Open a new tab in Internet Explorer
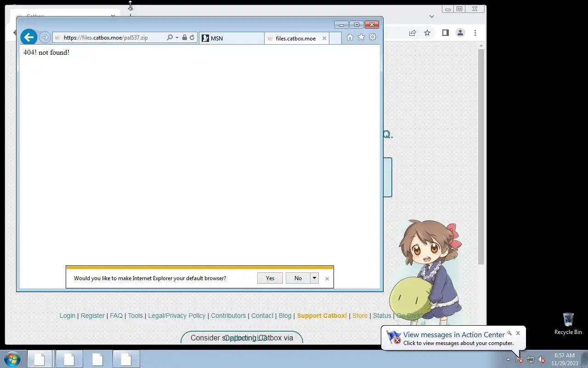 [x=335, y=38]
